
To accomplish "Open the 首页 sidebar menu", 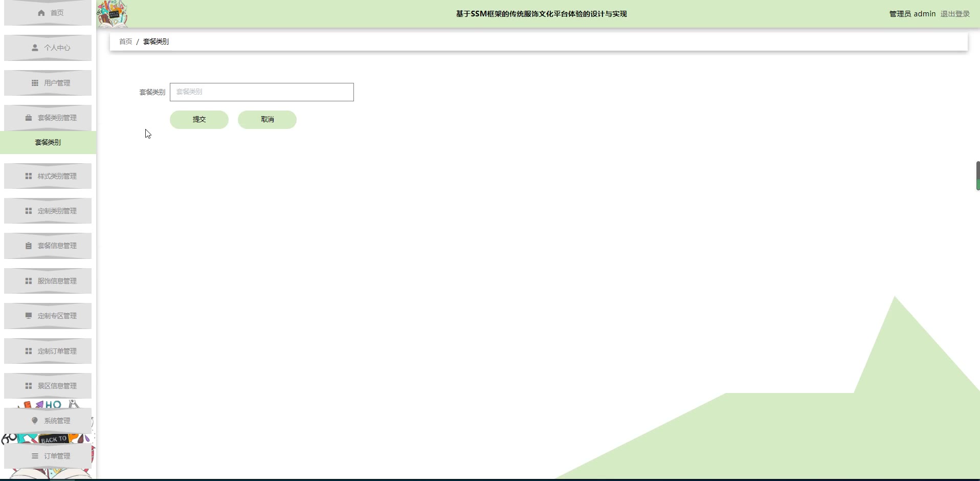I will pyautogui.click(x=48, y=13).
